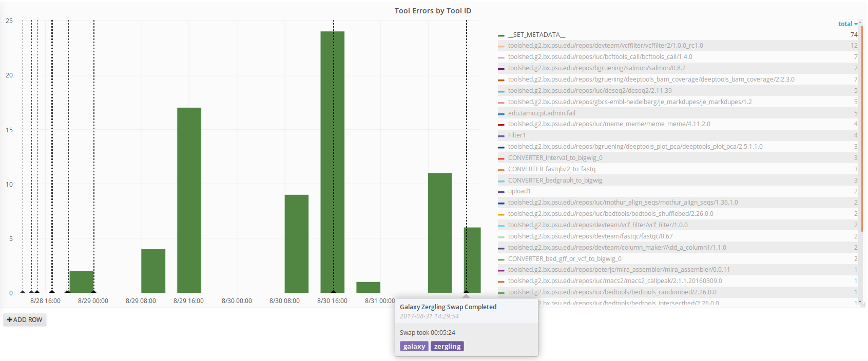Click the bar of height 11 after 8/31 00:00
This screenshot has height=361, width=868.
(440, 233)
